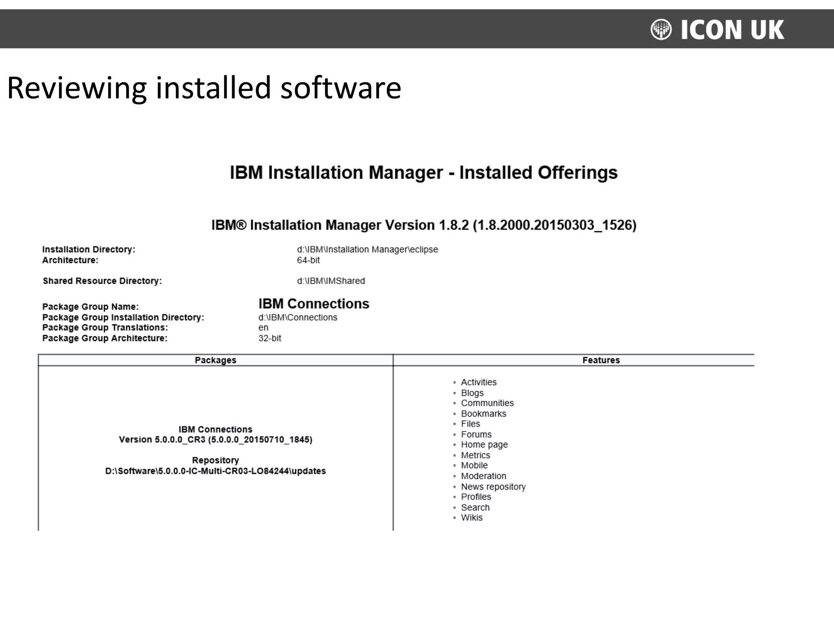This screenshot has width=834, height=644.
Task: Click the 'Package Group Translations:' label
Action: point(105,328)
